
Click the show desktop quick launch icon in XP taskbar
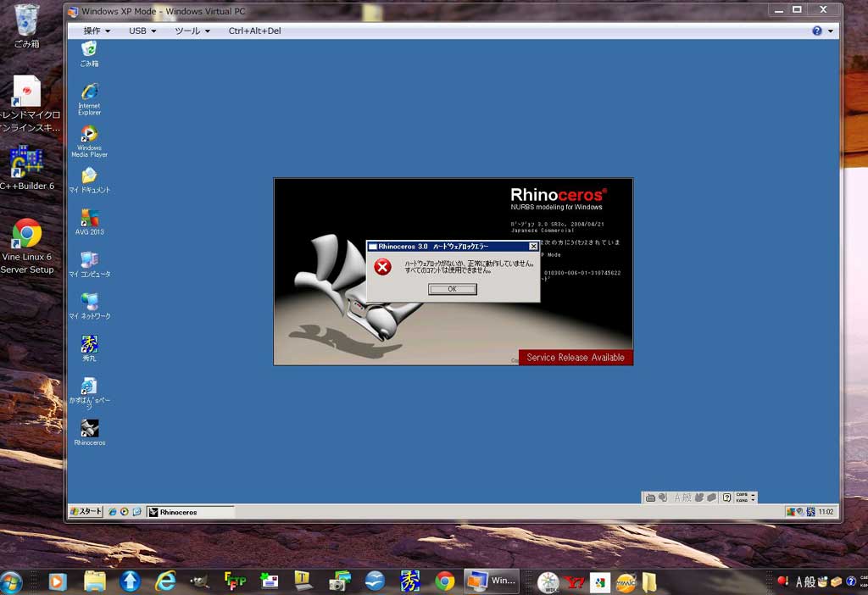click(x=136, y=512)
